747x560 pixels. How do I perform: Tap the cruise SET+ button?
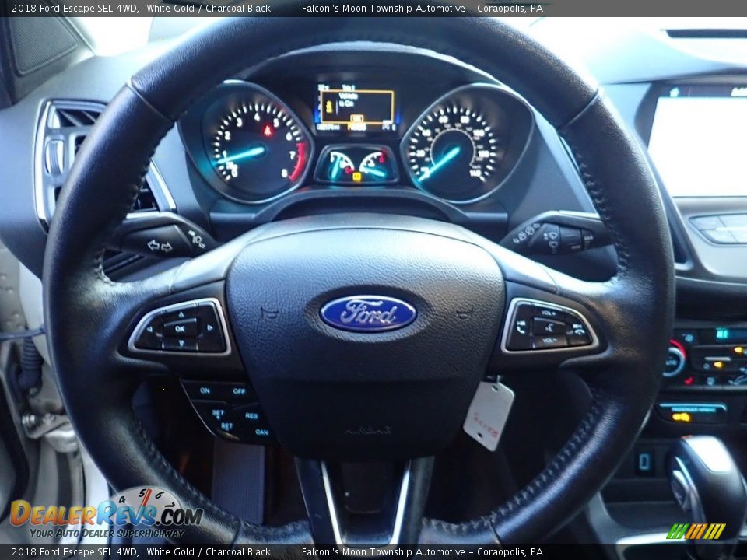[218, 413]
